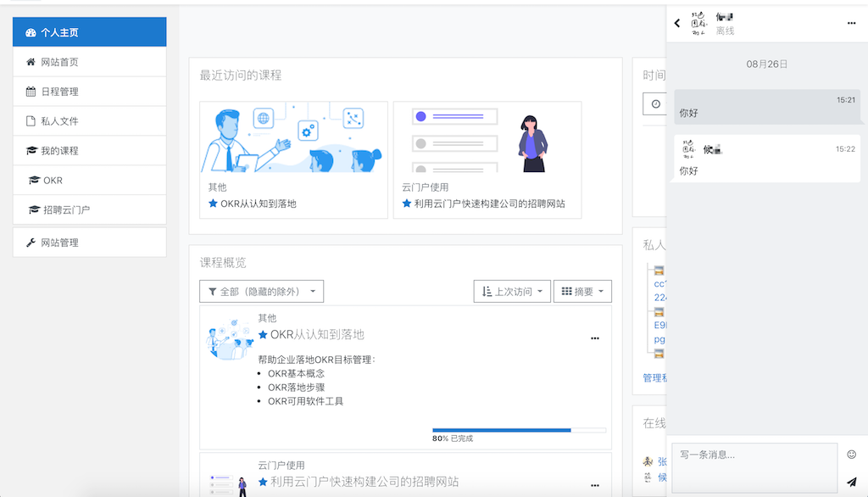Click the graduation cap icon beside 我的课程
The image size is (868, 497).
click(31, 151)
